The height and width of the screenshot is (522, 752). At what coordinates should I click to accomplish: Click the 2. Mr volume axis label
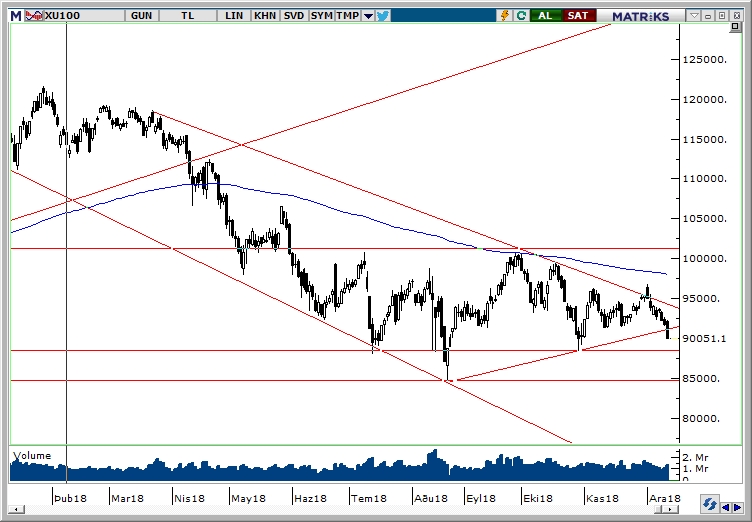click(x=695, y=458)
